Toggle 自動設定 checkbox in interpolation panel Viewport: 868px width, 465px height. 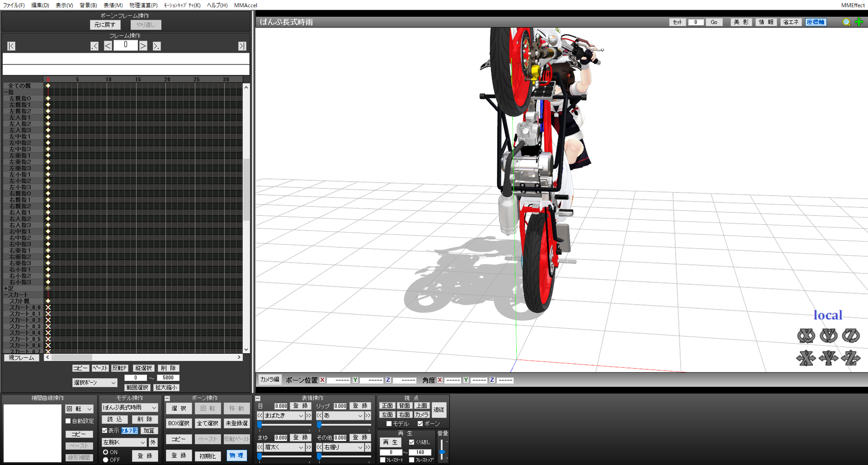click(68, 421)
